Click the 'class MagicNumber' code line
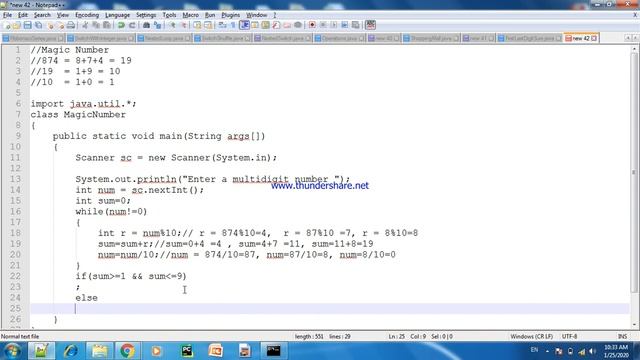Viewport: 640px width, 360px height. [x=78, y=115]
